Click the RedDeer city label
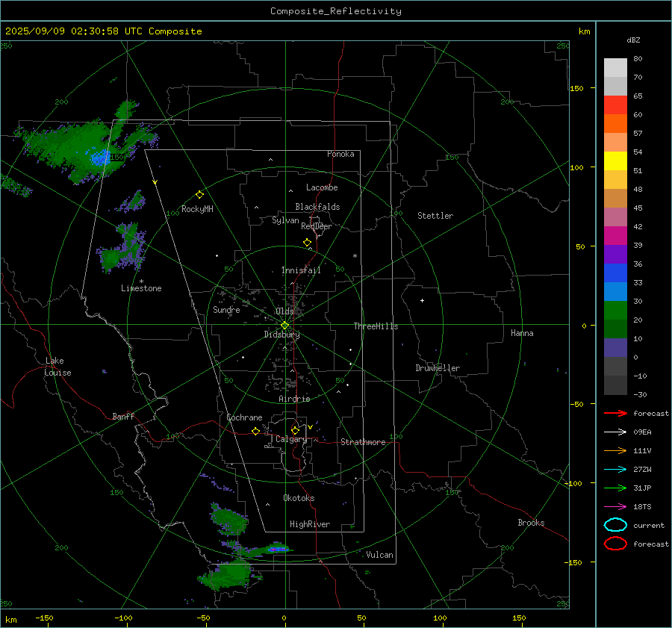Image resolution: width=672 pixels, height=628 pixels. coord(317,226)
